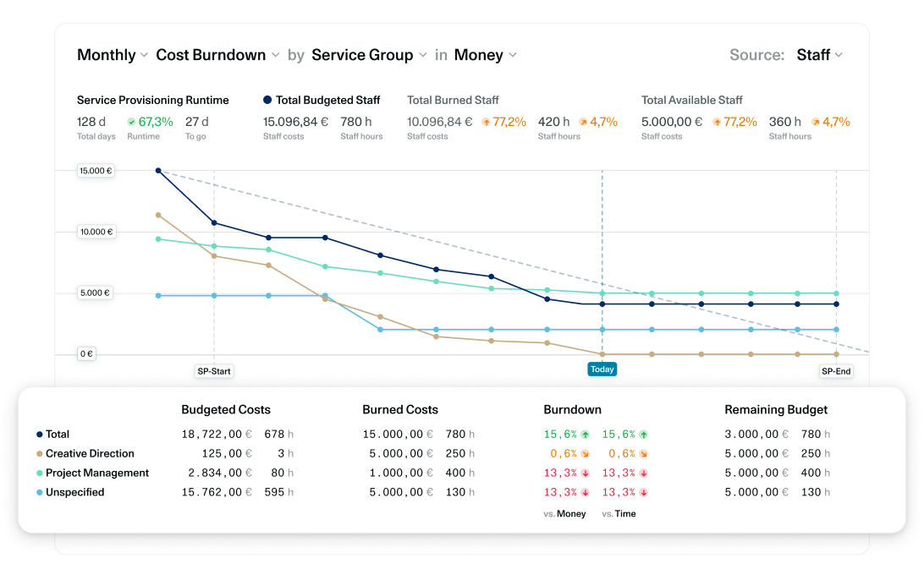Click the green up arrow in Total vs. Time burndown
The height and width of the screenshot is (580, 924).
tap(643, 435)
